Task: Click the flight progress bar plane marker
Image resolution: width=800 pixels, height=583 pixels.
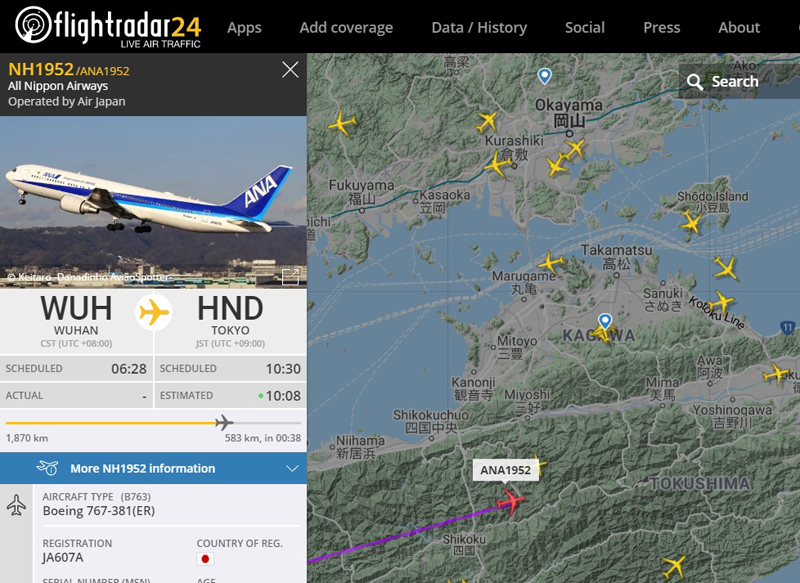Action: point(223,423)
